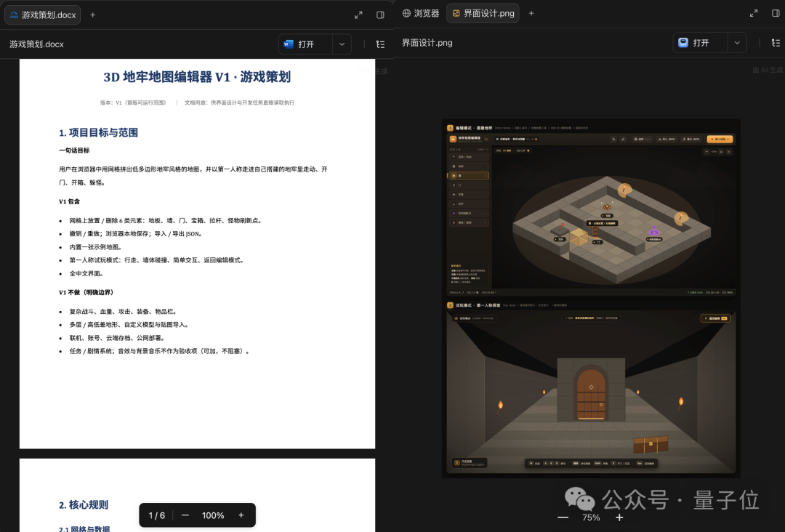
Task: Click heading 1. 项目目标与范围
Action: pyautogui.click(x=98, y=132)
